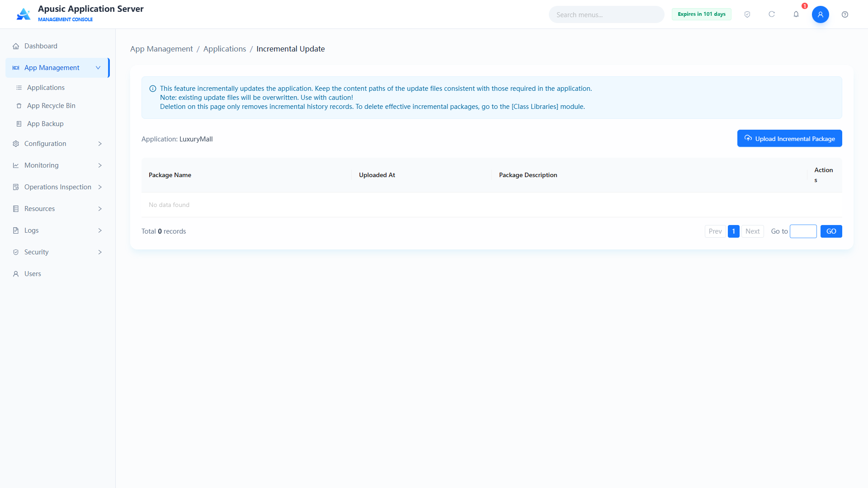The width and height of the screenshot is (868, 488).
Task: Expand the Security menu arrow
Action: (100, 252)
